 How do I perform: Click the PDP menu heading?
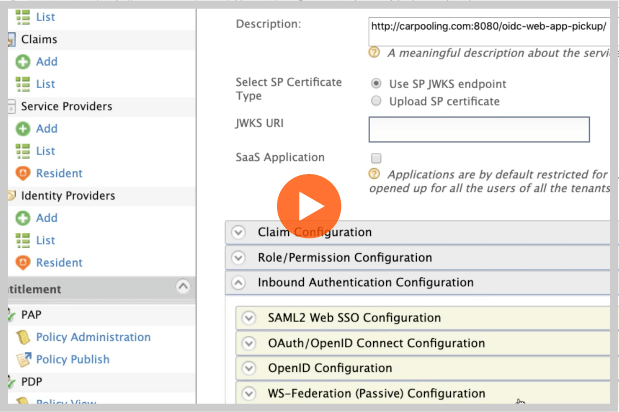tap(31, 382)
